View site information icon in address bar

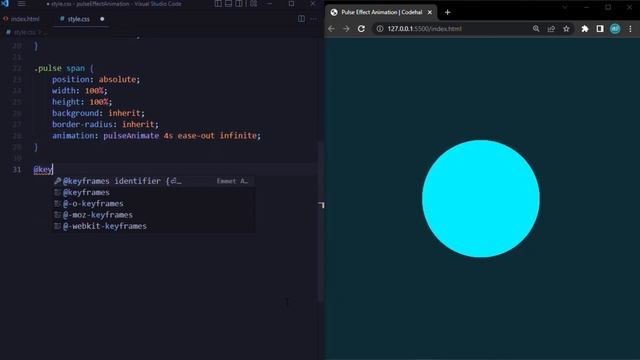[380, 29]
